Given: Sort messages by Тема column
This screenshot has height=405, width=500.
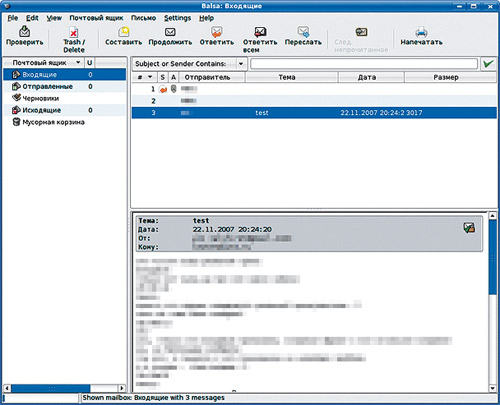Looking at the screenshot, I should [x=292, y=77].
